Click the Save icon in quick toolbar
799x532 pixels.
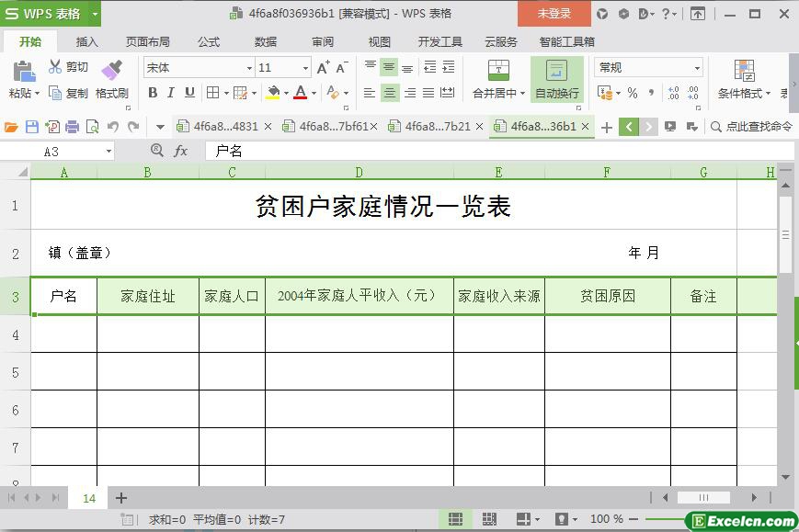pos(32,127)
